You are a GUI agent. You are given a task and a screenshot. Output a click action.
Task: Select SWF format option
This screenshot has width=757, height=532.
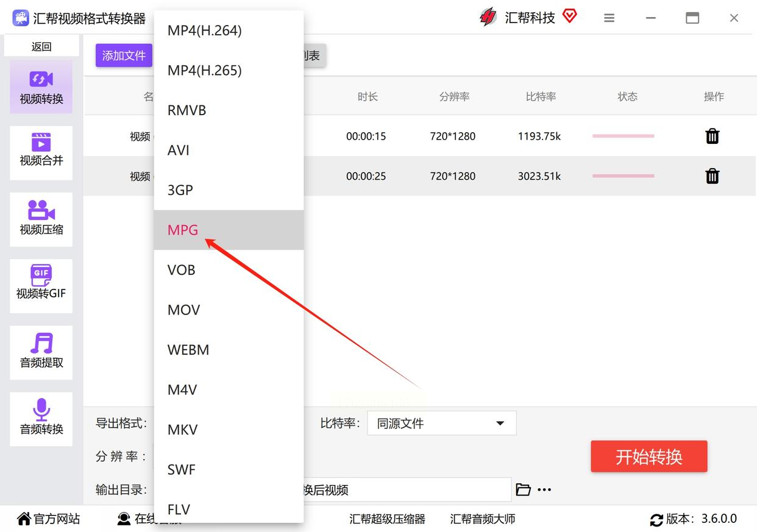(229, 470)
